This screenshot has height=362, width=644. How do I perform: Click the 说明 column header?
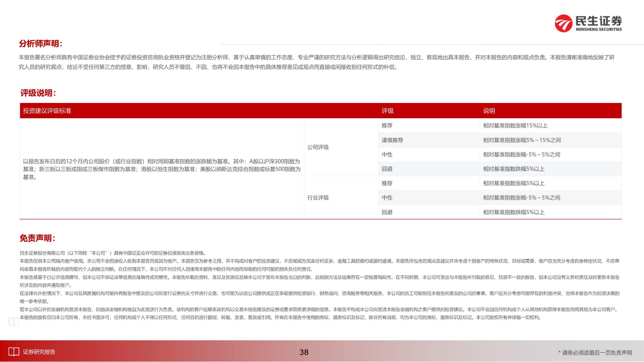(489, 111)
